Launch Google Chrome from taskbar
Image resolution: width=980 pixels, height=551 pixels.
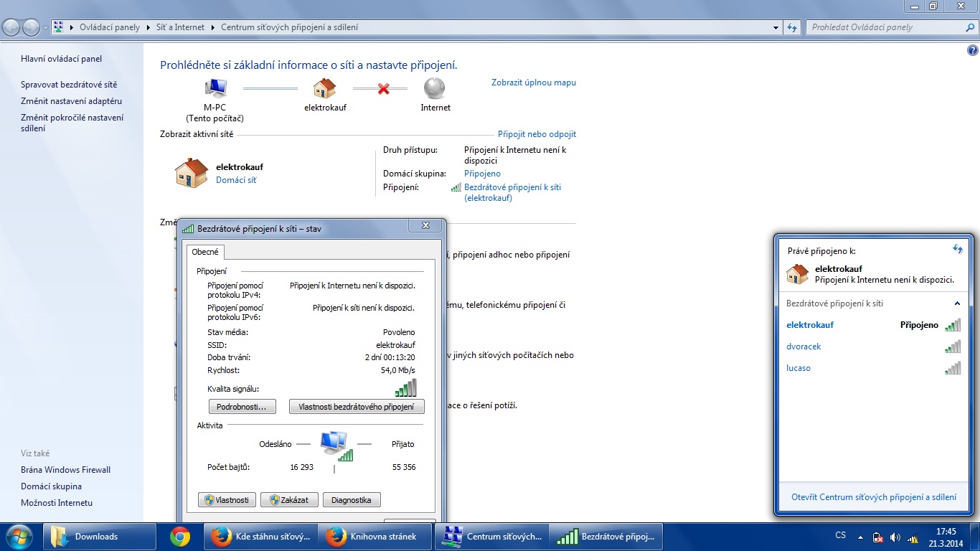[179, 537]
